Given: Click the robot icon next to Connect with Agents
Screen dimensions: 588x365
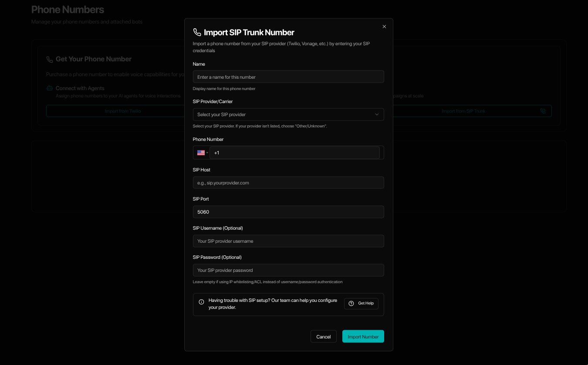Looking at the screenshot, I should tap(49, 88).
